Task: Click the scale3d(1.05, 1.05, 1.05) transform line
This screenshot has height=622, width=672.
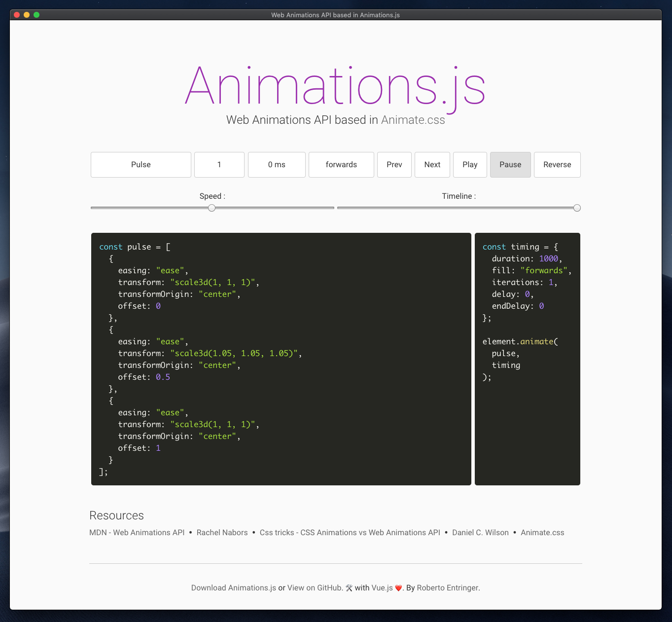Action: click(210, 354)
